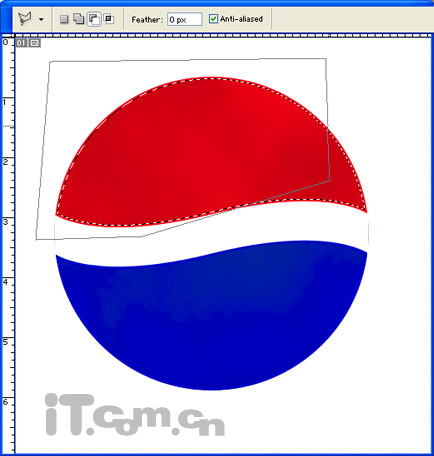Click the slice type badge beside 01
This screenshot has height=456, width=434.
tap(34, 43)
